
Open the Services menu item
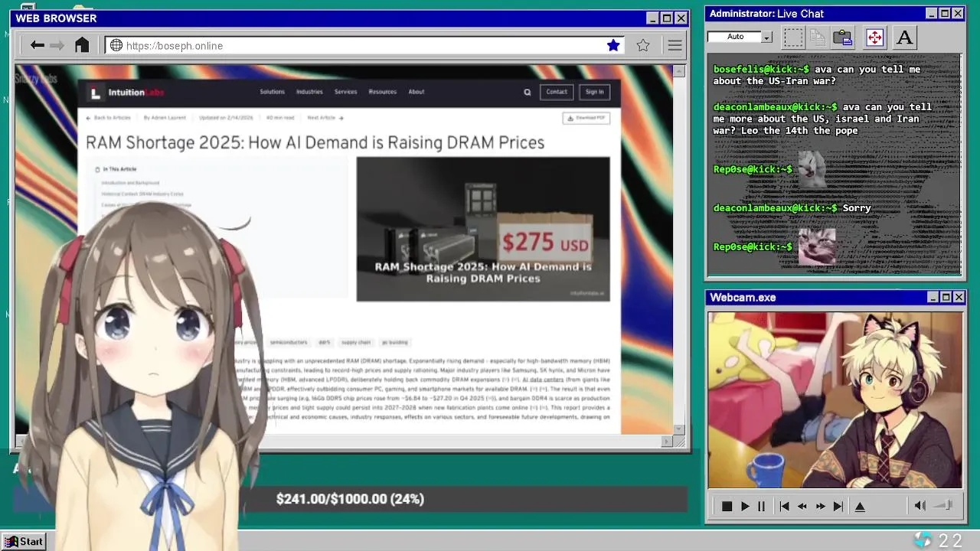point(345,92)
